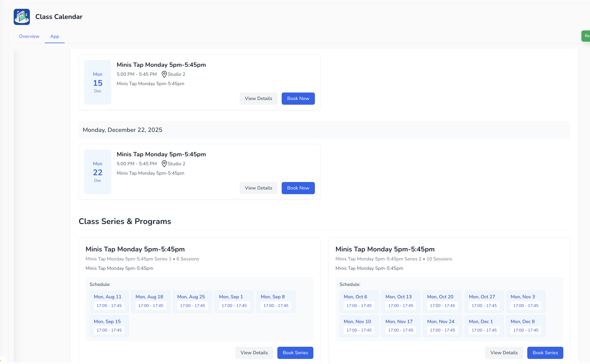View Details for the Dec 22 class
Image resolution: width=590 pixels, height=364 pixels.
click(258, 188)
